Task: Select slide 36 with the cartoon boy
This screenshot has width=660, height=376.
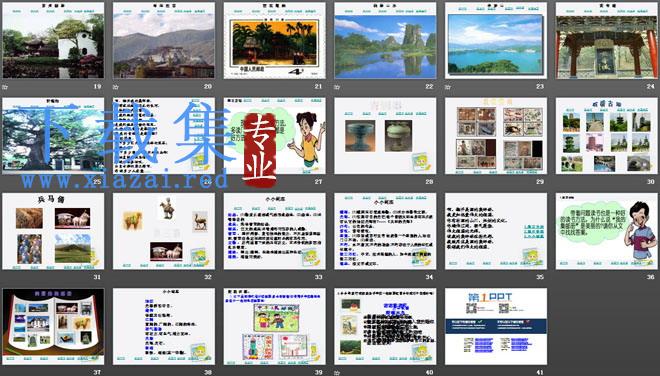Action: tap(607, 231)
